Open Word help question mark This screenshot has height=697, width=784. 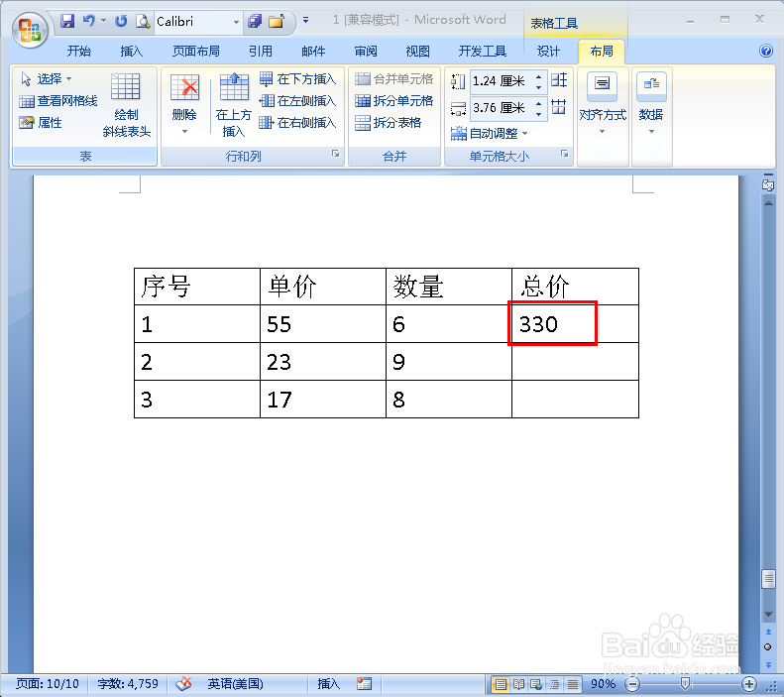(x=765, y=51)
